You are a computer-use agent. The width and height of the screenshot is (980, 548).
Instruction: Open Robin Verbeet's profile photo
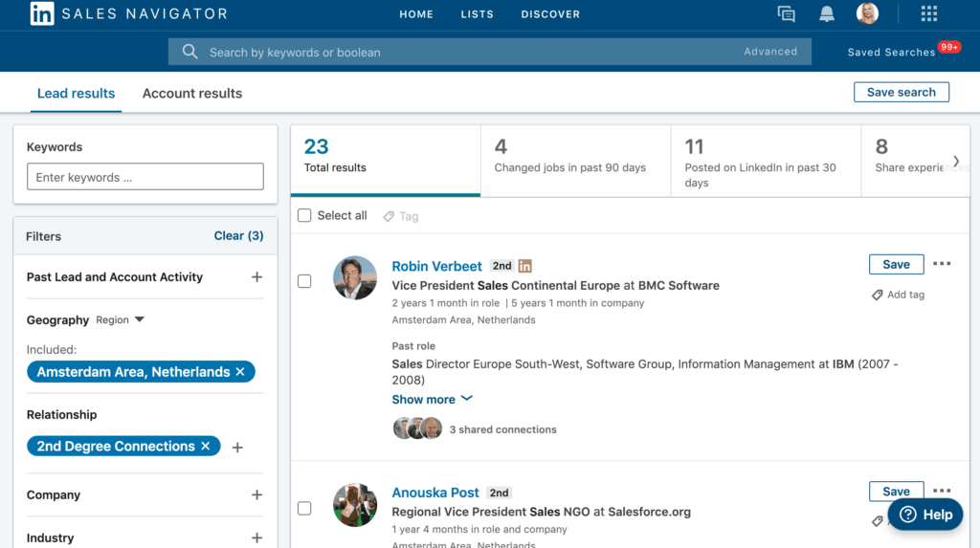click(354, 277)
